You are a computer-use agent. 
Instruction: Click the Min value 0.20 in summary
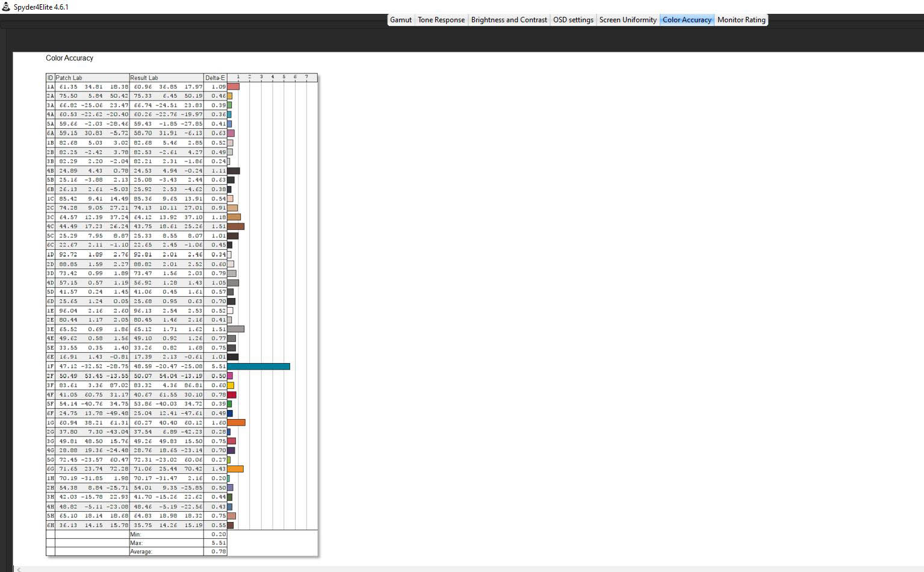pos(219,534)
